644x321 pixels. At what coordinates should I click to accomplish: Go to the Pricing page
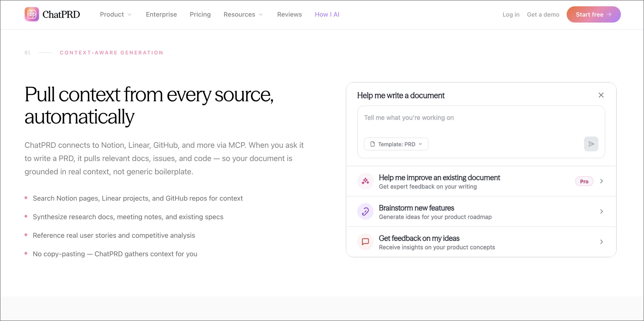[x=200, y=15]
